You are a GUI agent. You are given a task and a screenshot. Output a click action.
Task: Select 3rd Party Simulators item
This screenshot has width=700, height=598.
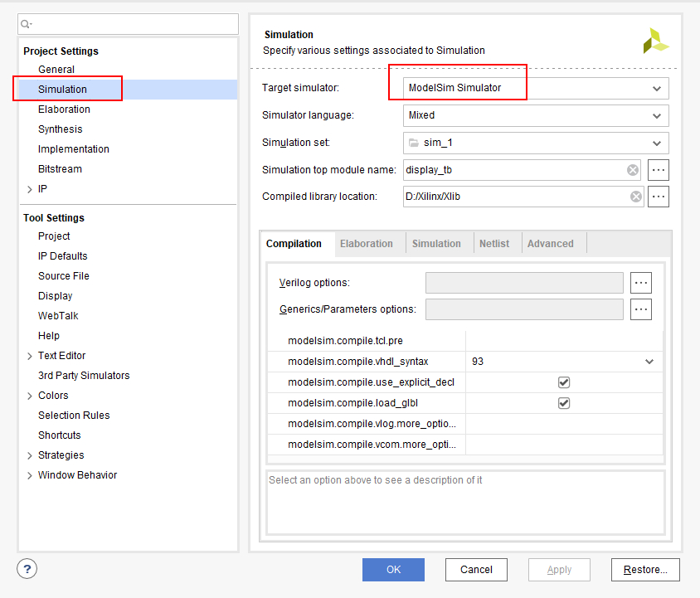(84, 376)
